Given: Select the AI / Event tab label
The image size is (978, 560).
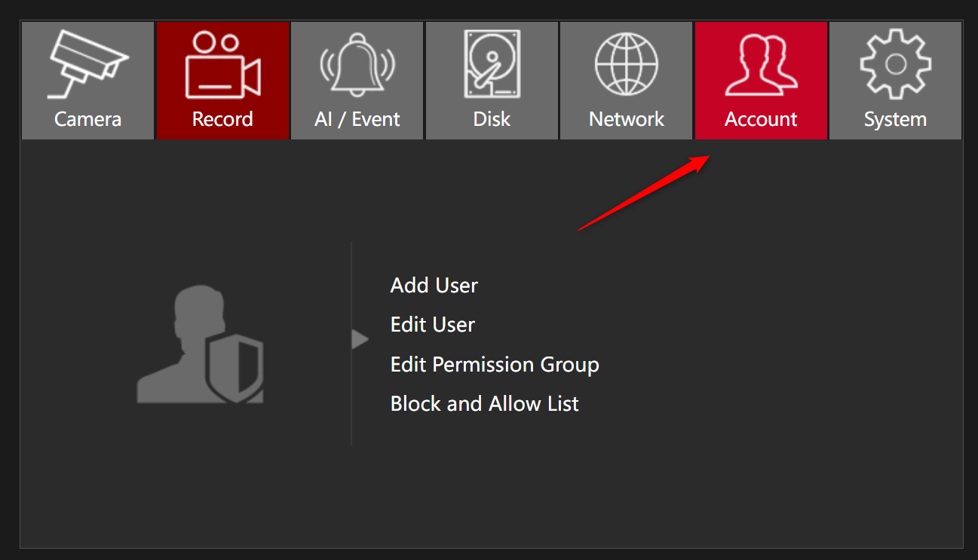Looking at the screenshot, I should tap(357, 119).
